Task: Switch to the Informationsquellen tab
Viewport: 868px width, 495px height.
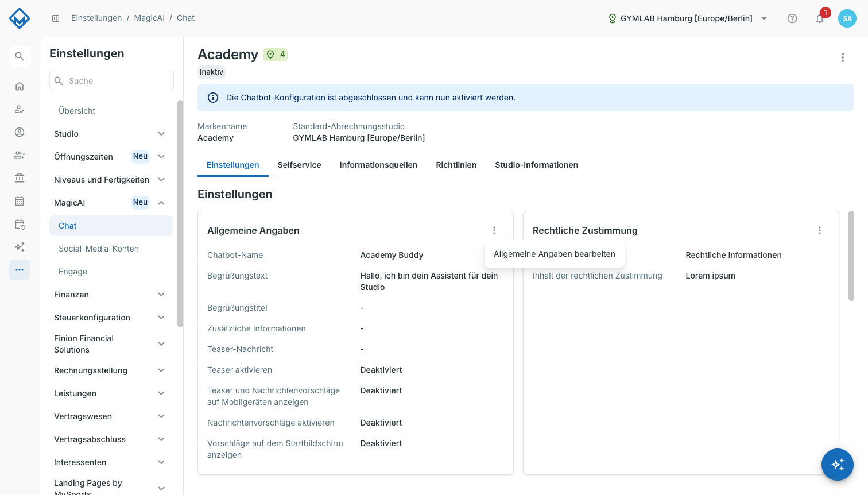Action: coord(378,165)
